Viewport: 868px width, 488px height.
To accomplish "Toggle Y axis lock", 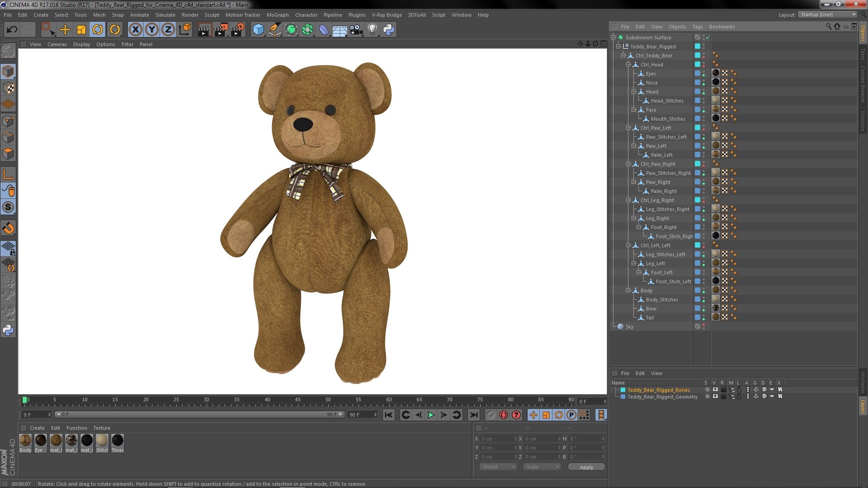I will tap(152, 30).
